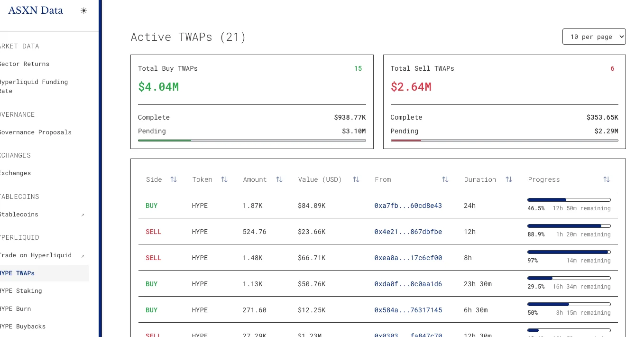Image resolution: width=644 pixels, height=337 pixels.
Task: Click external link arrow beside Trade on Hyperliquid
Action: click(83, 256)
